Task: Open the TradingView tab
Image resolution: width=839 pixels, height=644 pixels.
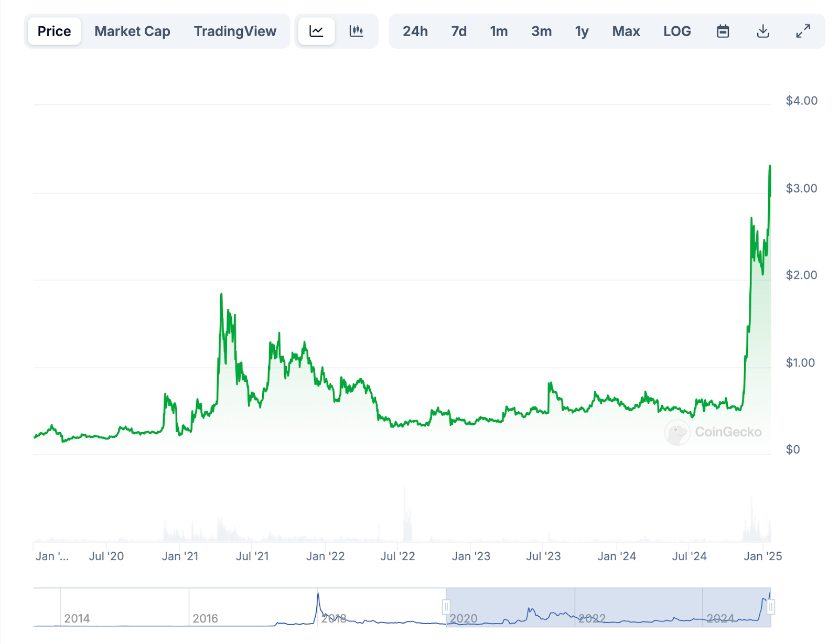Action: [x=235, y=31]
